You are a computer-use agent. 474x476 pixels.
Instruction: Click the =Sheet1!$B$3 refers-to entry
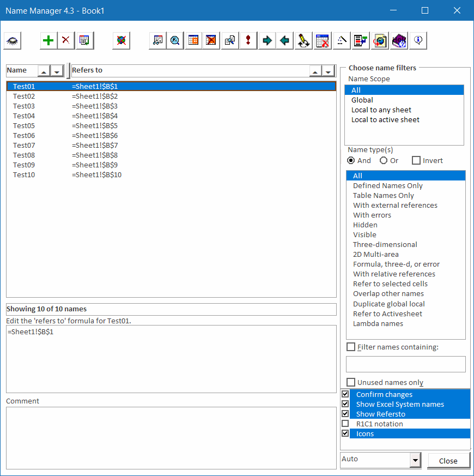[x=95, y=106]
